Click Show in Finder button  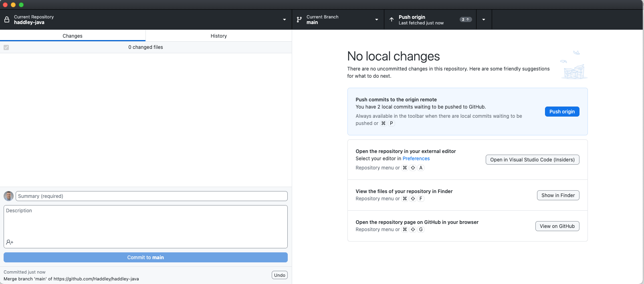[558, 195]
